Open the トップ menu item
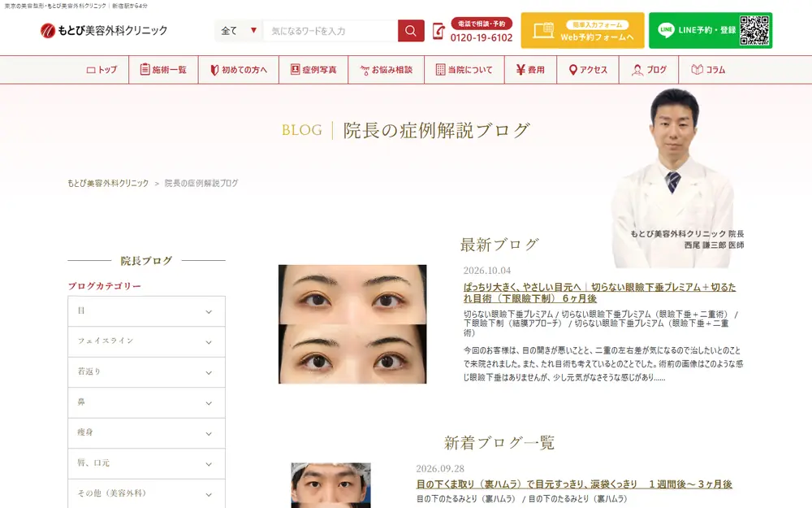This screenshot has height=508, width=812. click(x=102, y=70)
